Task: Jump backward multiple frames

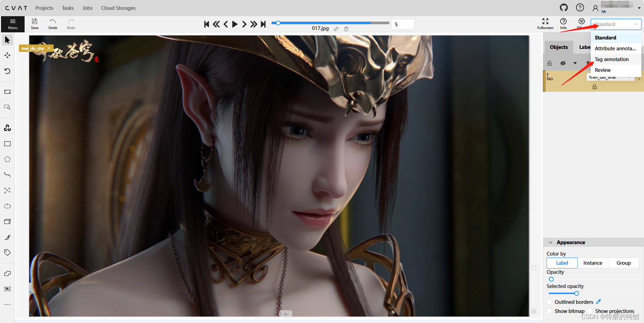Action: (x=216, y=24)
